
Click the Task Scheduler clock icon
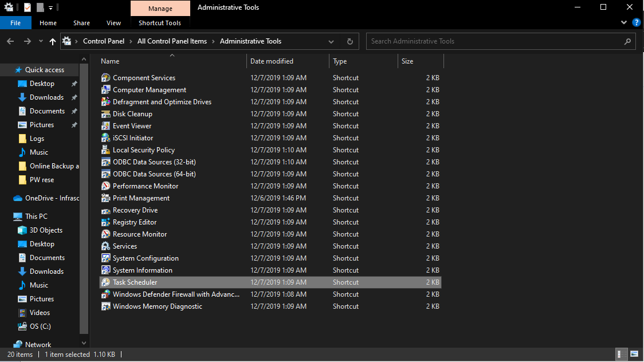[105, 282]
